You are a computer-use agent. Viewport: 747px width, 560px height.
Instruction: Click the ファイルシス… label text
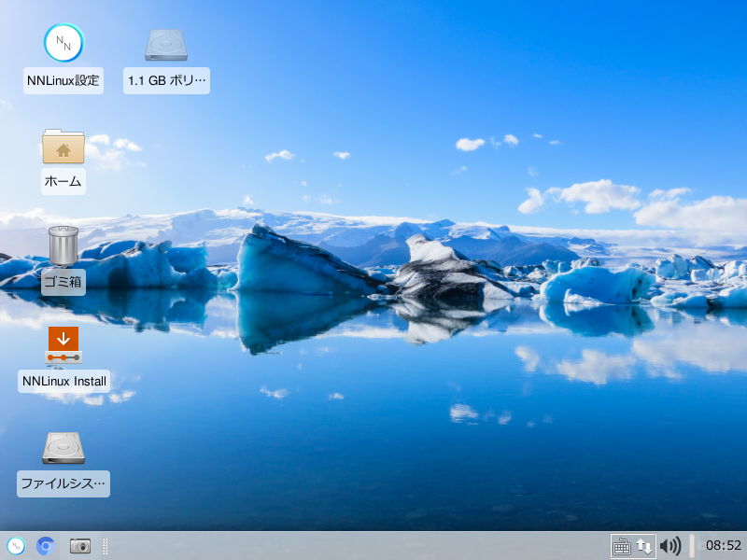(63, 483)
